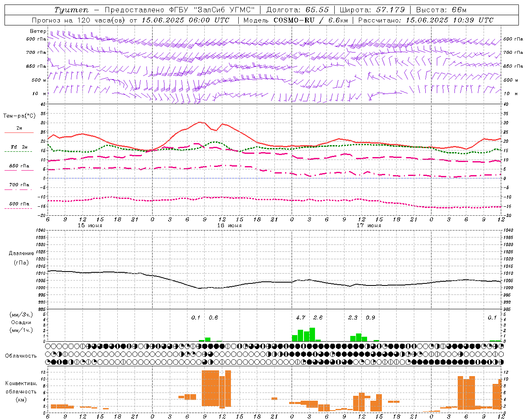Screen dimensions: 525x420
Task: Click the forecast start time 15.06.2025 06:00 UTC
Action: click(185, 20)
